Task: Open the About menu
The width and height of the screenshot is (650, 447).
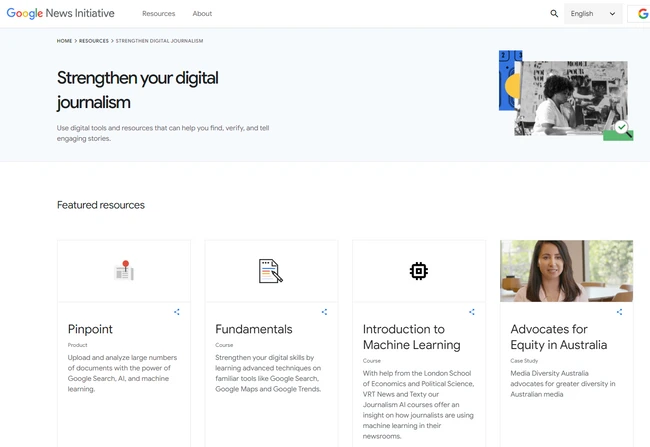Action: [202, 14]
